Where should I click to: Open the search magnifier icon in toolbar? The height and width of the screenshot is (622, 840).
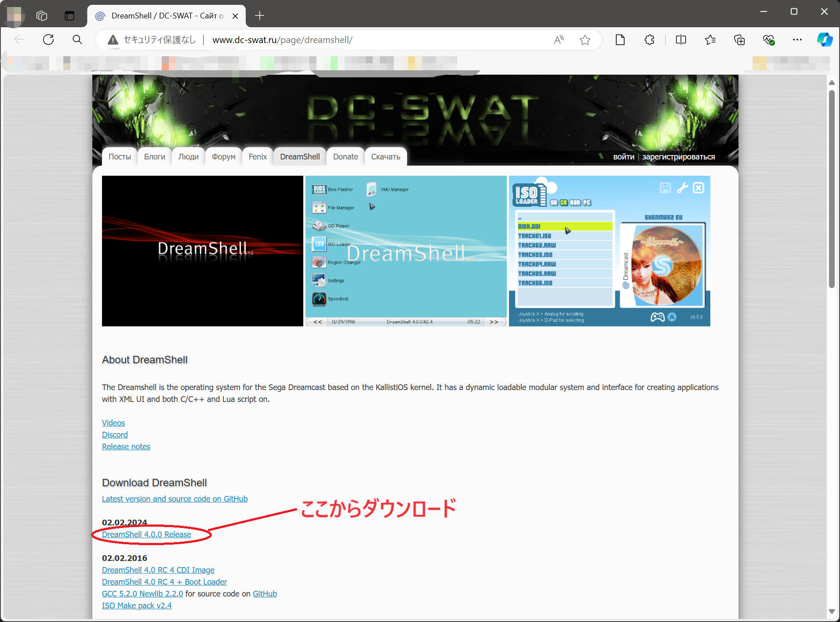[77, 40]
